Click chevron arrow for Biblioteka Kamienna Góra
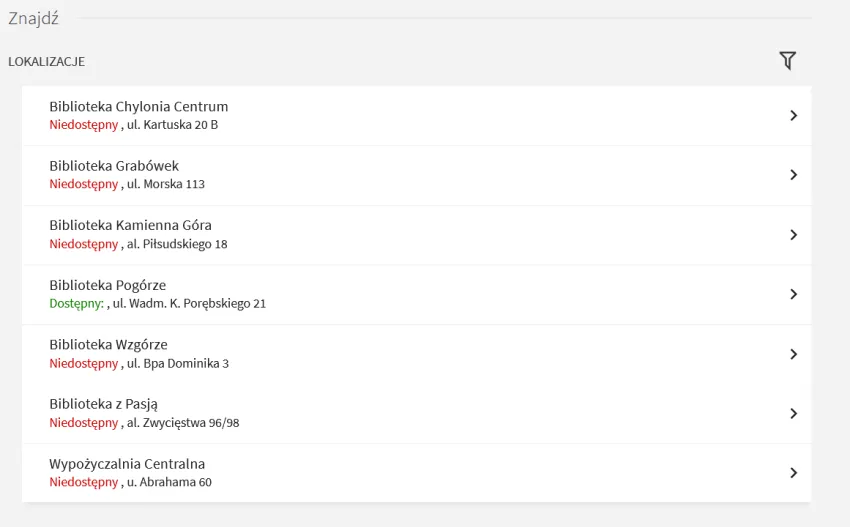 click(793, 235)
